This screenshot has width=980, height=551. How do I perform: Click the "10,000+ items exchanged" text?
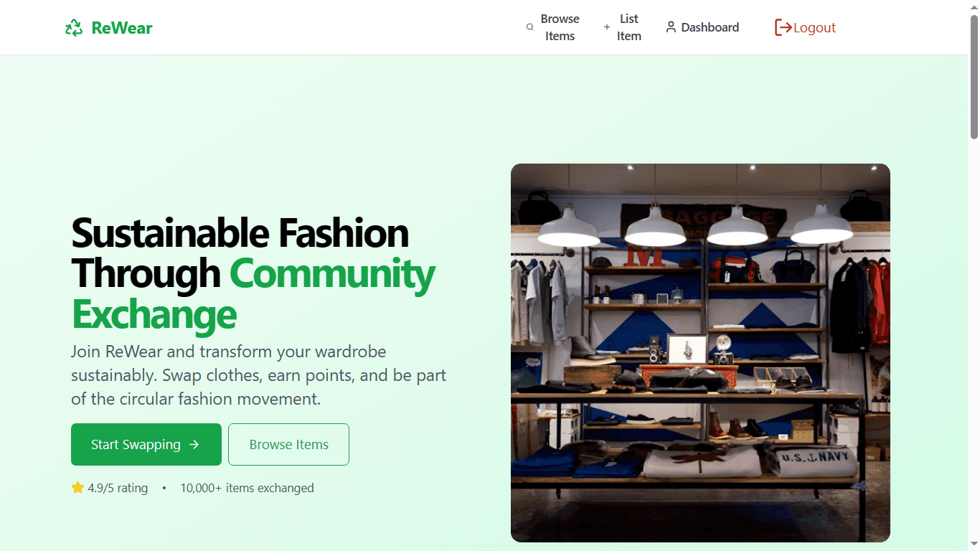pos(247,488)
